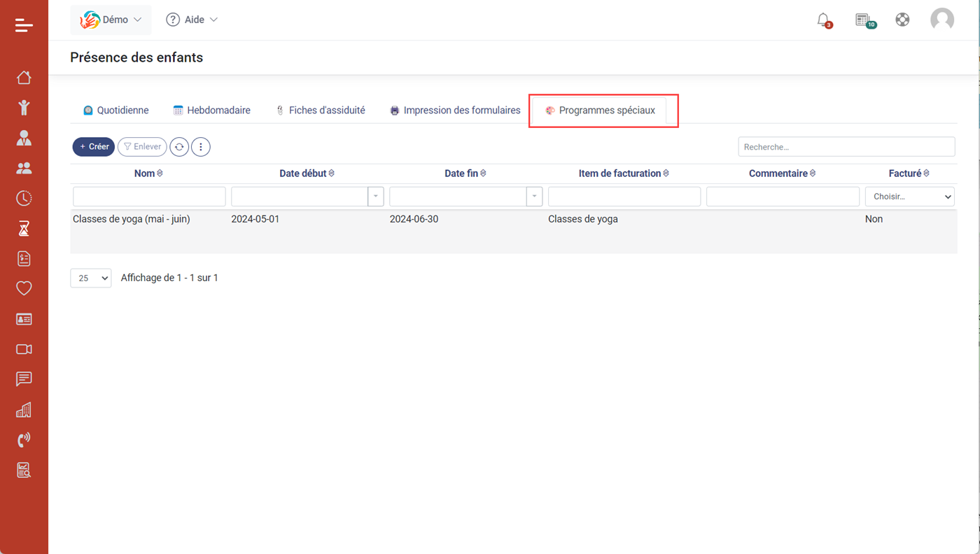Click the Recherche search field

[x=846, y=147]
